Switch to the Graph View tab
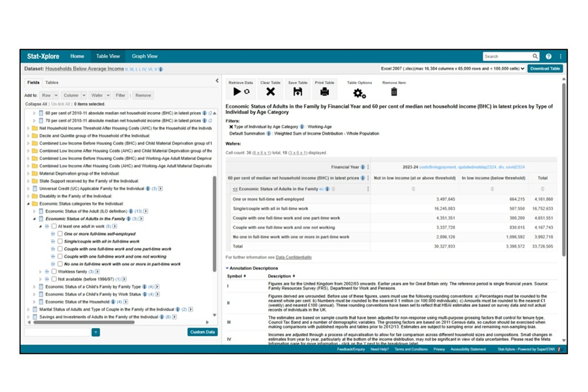Screen dimensions: 588x392 click(x=145, y=56)
